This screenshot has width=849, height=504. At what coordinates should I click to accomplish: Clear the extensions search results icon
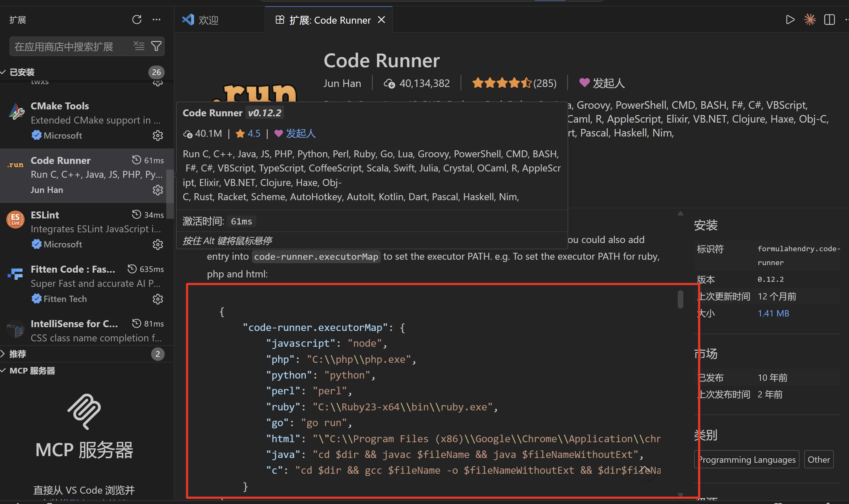[x=139, y=46]
